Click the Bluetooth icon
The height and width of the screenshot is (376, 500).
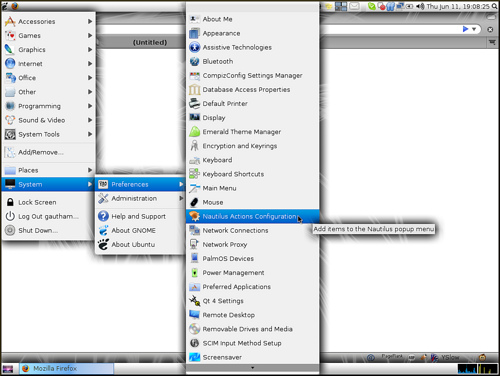(x=194, y=61)
